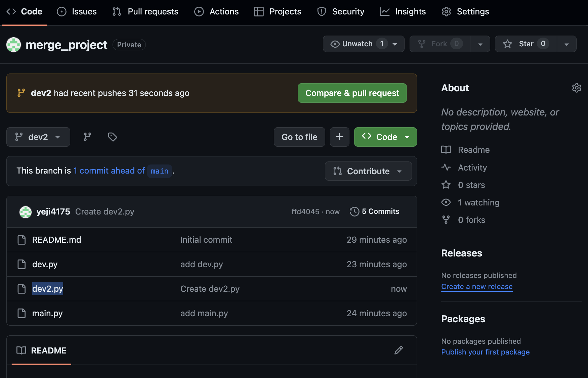The image size is (588, 378).
Task: Expand the star lists dropdown arrow
Action: pos(566,44)
